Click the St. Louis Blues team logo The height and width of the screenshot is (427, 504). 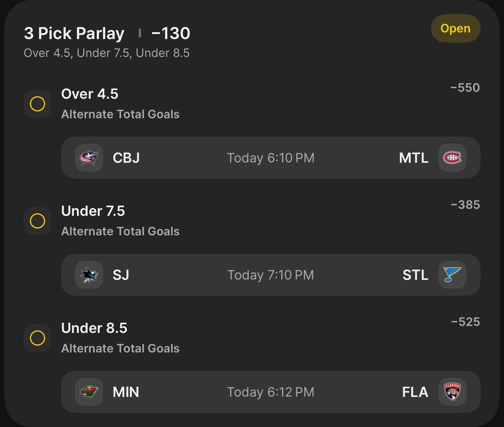tap(452, 275)
